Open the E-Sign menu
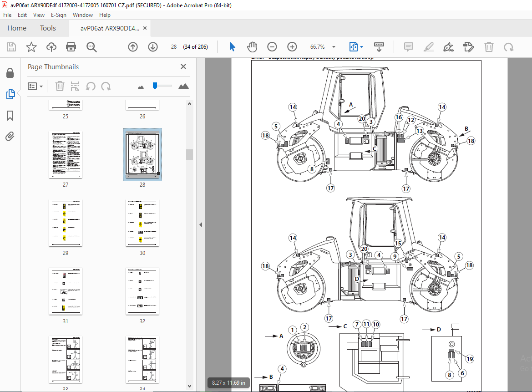The width and height of the screenshot is (532, 392). coord(58,15)
